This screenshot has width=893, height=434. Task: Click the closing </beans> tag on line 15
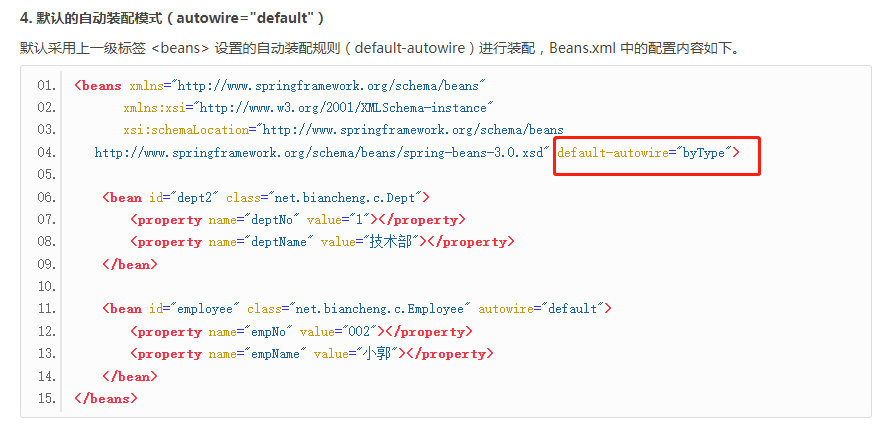click(x=105, y=398)
